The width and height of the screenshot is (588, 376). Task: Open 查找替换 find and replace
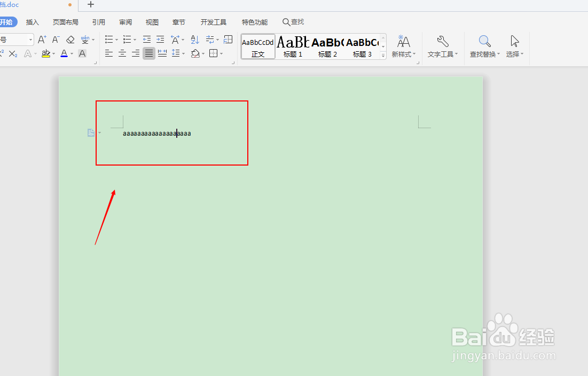tap(485, 46)
